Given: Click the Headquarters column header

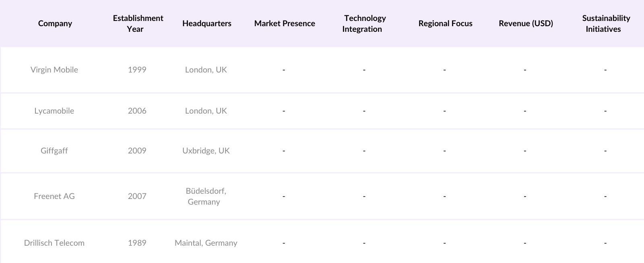Looking at the screenshot, I should 206,23.
